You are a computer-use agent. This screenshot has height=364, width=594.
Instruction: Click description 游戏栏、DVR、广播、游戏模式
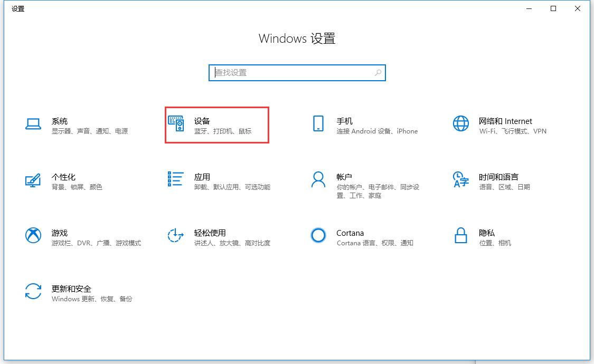[96, 243]
